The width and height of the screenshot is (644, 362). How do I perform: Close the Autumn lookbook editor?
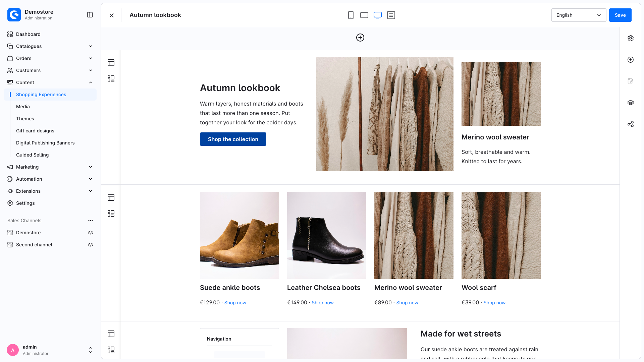pos(112,15)
